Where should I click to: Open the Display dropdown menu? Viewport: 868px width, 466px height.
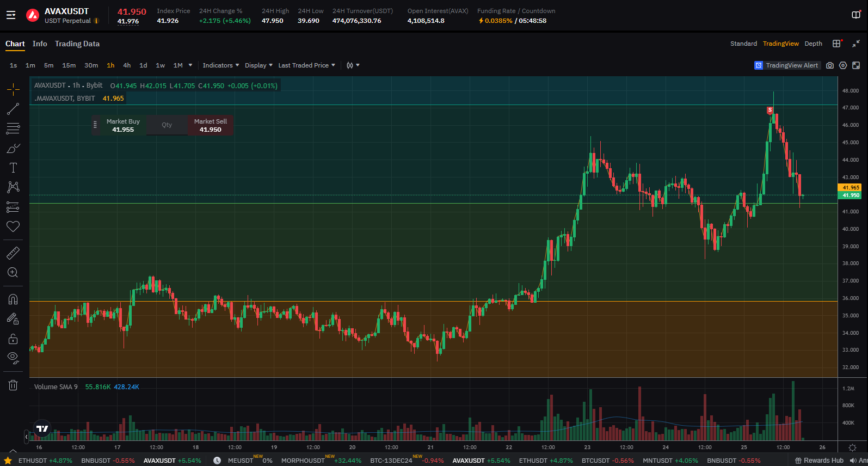point(258,65)
